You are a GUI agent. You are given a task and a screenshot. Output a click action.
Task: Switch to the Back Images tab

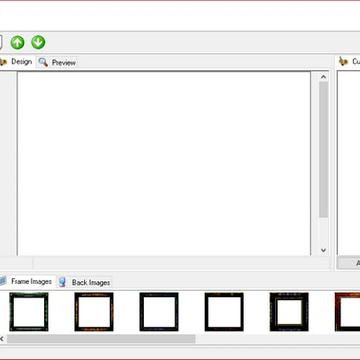84,282
